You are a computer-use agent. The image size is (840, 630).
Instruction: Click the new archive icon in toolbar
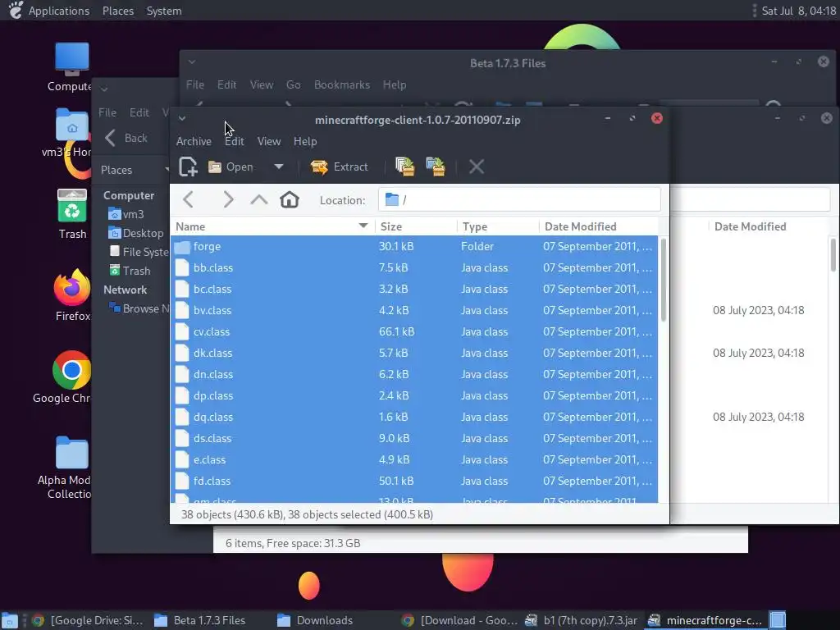[x=188, y=167]
